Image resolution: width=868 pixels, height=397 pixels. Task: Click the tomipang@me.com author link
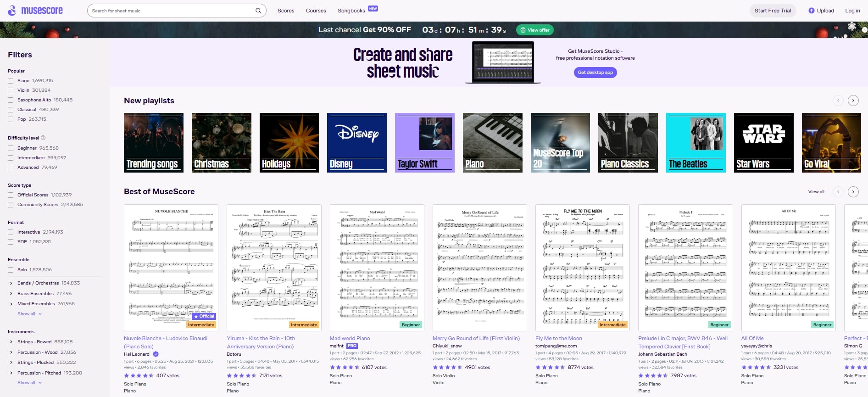(556, 346)
